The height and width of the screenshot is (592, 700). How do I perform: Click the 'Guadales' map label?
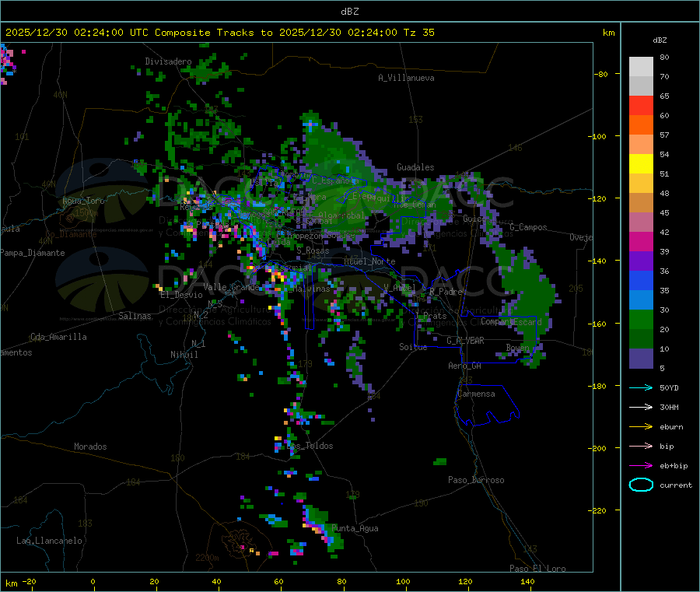pyautogui.click(x=415, y=167)
